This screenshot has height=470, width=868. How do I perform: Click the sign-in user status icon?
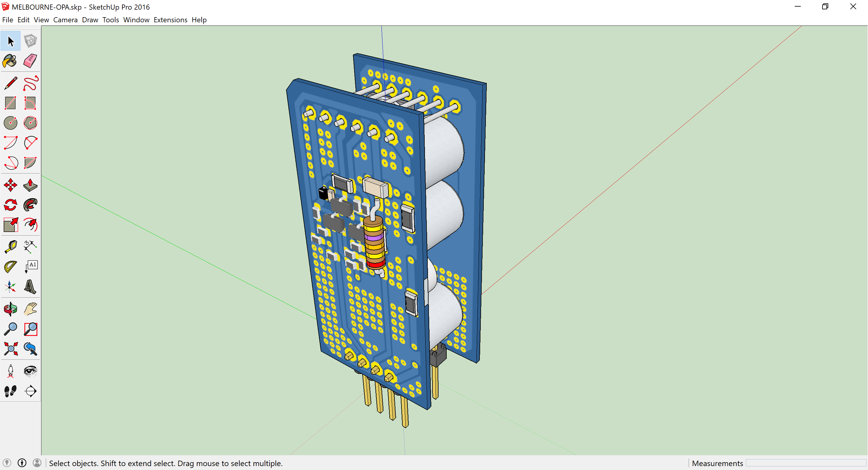[x=37, y=462]
